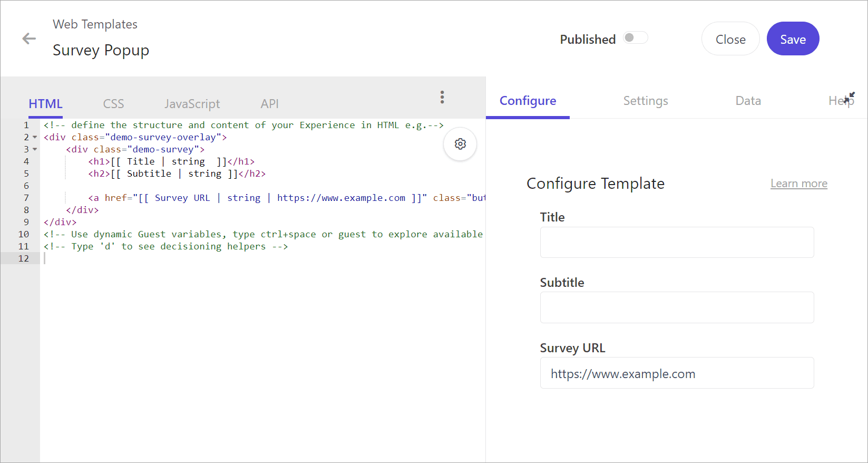Click the 'https://www.example.com' text in line 7
This screenshot has height=463, width=868.
341,198
